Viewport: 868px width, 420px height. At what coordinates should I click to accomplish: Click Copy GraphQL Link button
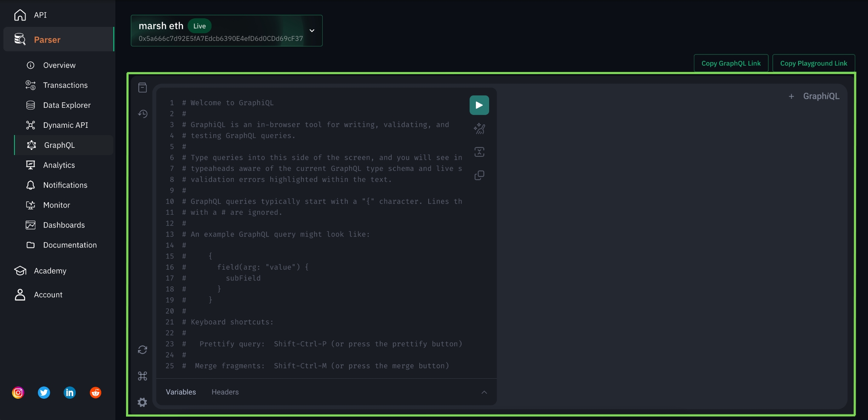(730, 63)
